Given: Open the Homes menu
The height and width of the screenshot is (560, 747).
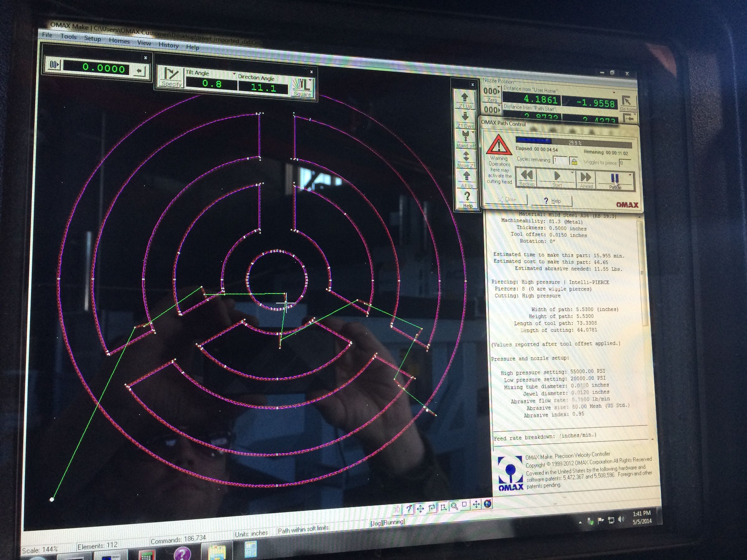Looking at the screenshot, I should click(119, 41).
